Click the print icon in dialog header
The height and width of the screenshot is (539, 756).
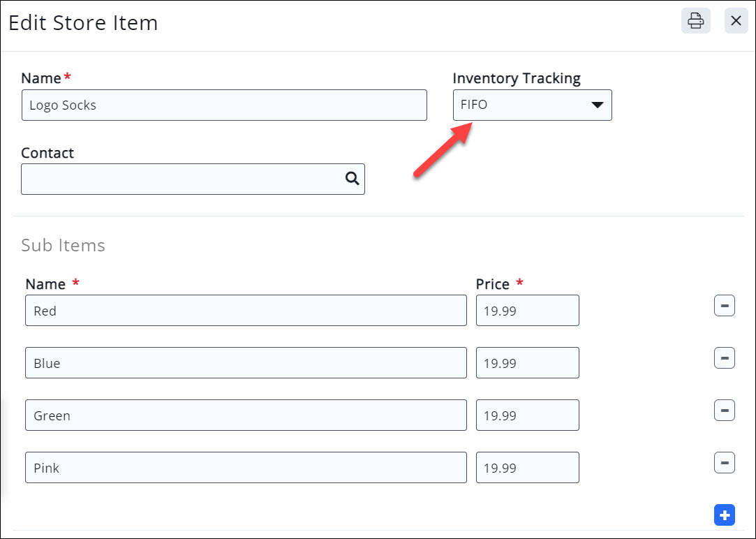pos(695,21)
